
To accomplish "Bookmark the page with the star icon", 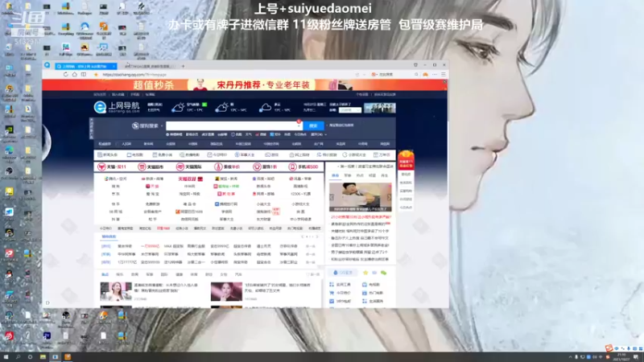I will (x=96, y=75).
